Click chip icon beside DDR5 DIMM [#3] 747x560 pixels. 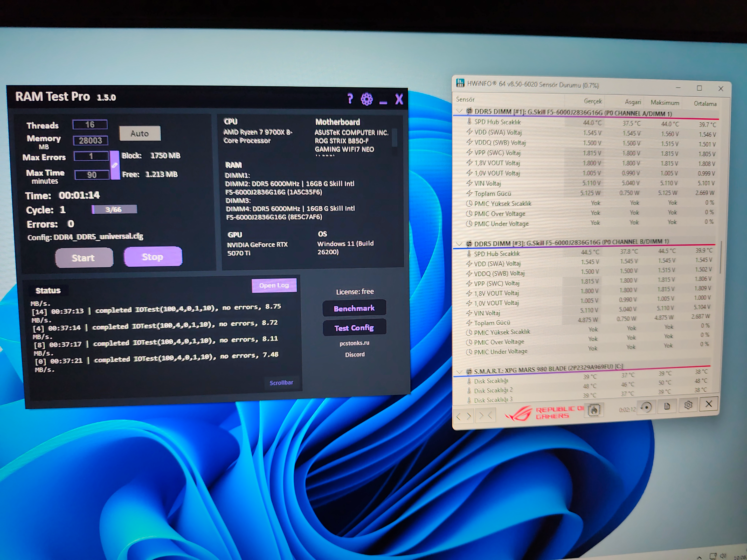(469, 243)
